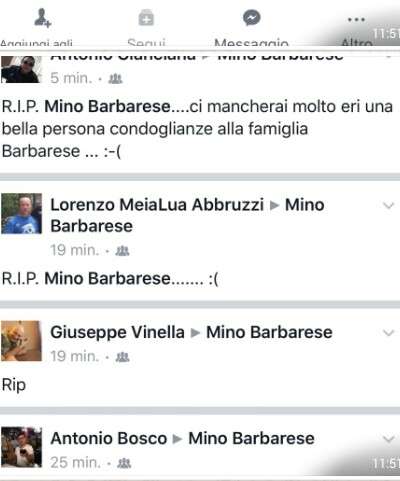Screen dimensions: 400x481
Task: Open the Altro three-dots menu
Action: point(356,19)
